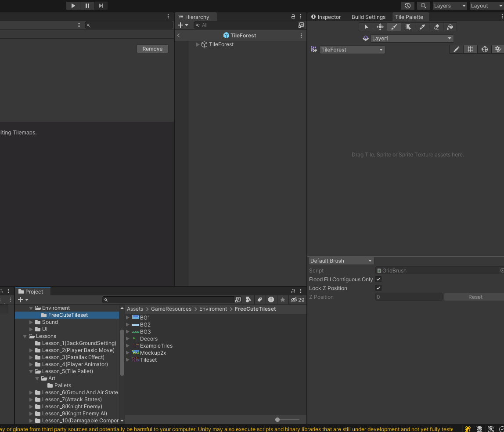Switch to Build Settings tab
This screenshot has height=432, width=504.
click(368, 17)
